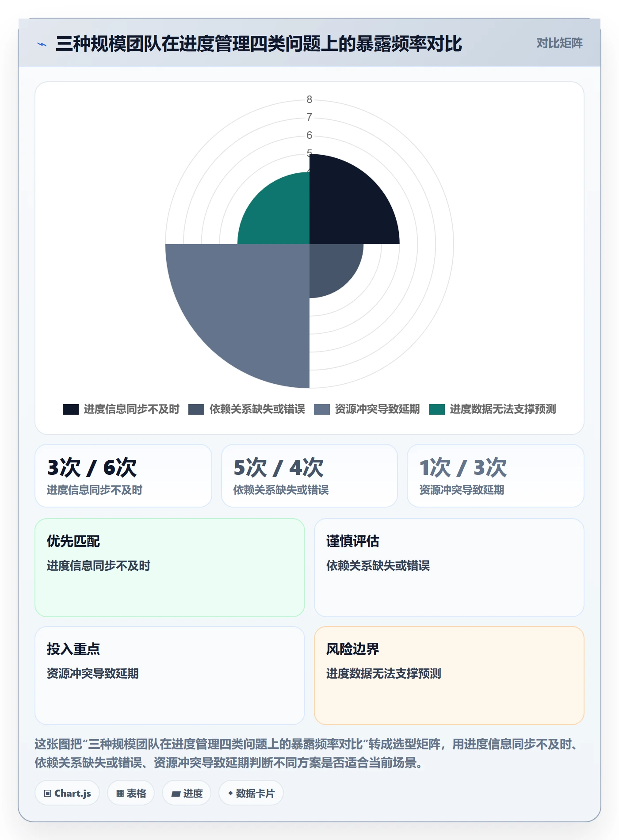Toggle legend swatch for 资源冲突导致延期
The width and height of the screenshot is (619, 840).
[x=322, y=409]
